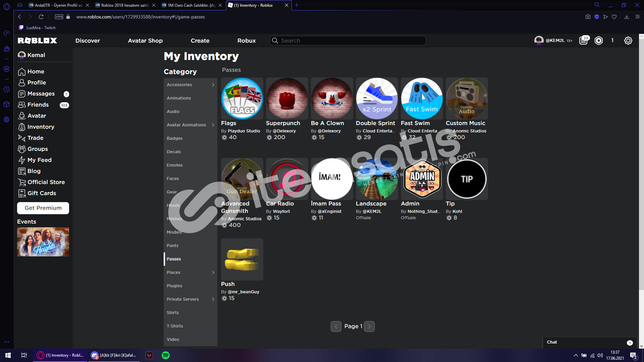Go to next inventory page arrow

369,326
